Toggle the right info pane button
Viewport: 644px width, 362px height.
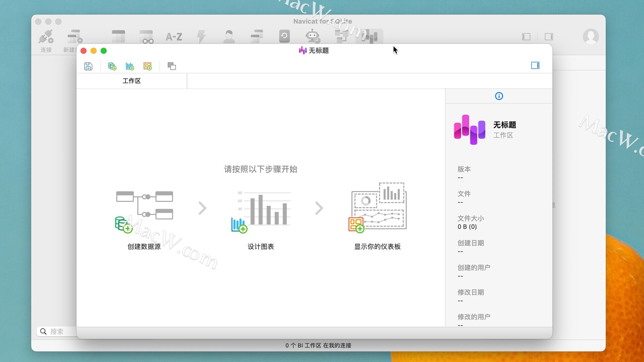pyautogui.click(x=535, y=65)
